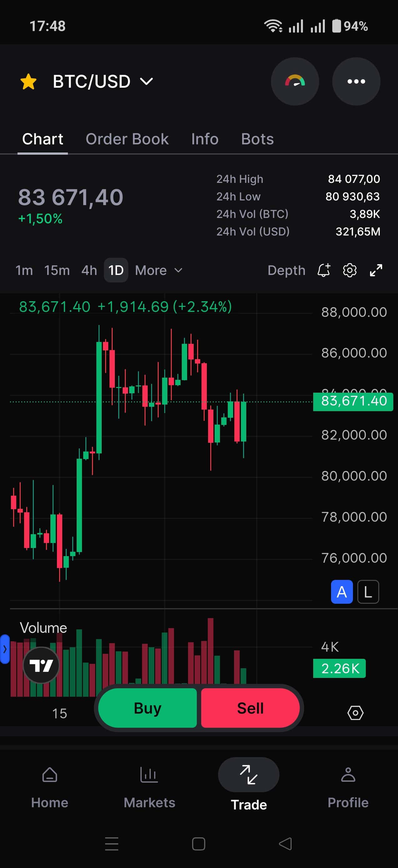
Task: Switch to the Order Book tab
Action: pyautogui.click(x=127, y=139)
